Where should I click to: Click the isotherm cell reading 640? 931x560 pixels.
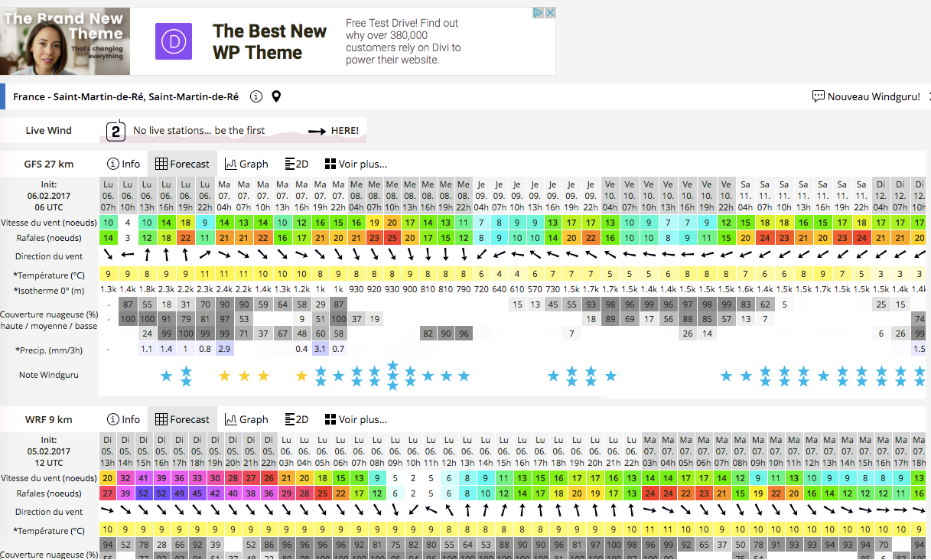[499, 291]
